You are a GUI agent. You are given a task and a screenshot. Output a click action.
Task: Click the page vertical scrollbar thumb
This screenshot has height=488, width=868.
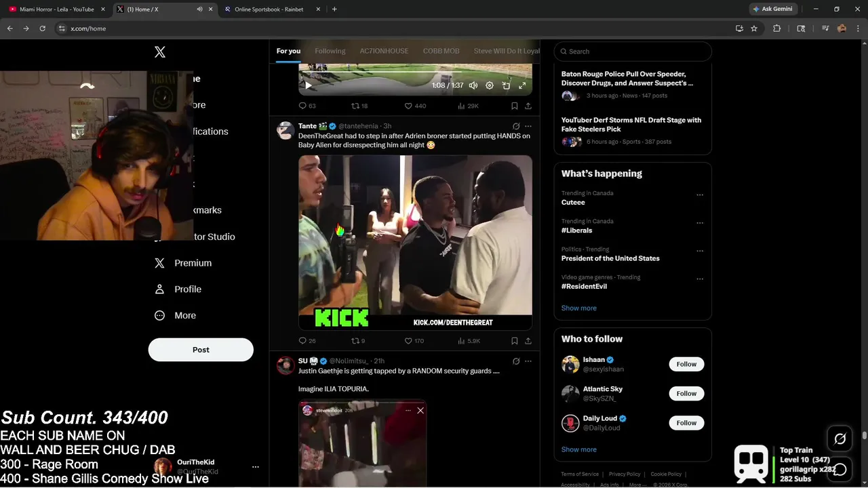pos(864,436)
